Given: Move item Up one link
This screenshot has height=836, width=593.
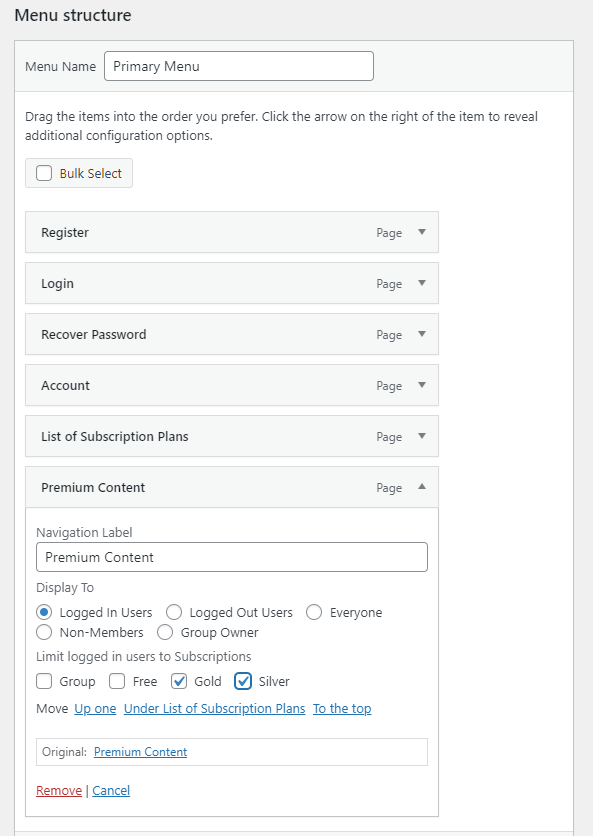Looking at the screenshot, I should click(95, 709).
